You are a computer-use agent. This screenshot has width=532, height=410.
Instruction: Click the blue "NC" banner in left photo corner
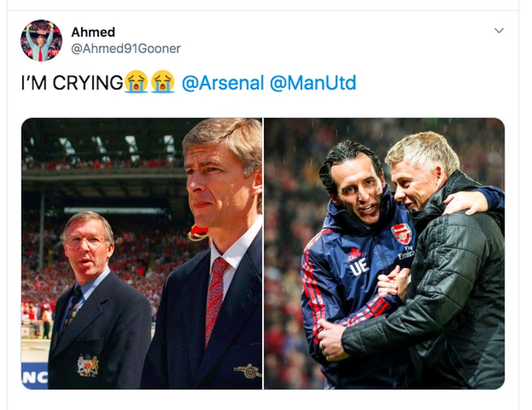click(33, 377)
